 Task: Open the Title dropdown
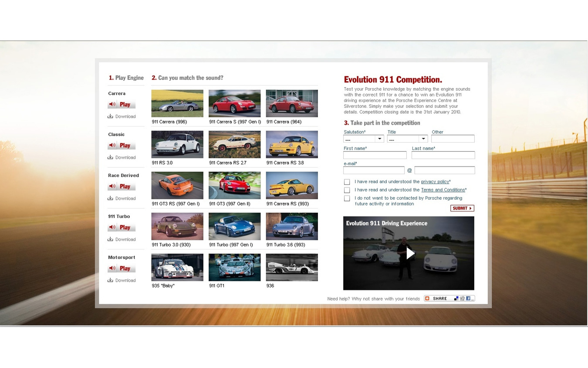point(407,139)
